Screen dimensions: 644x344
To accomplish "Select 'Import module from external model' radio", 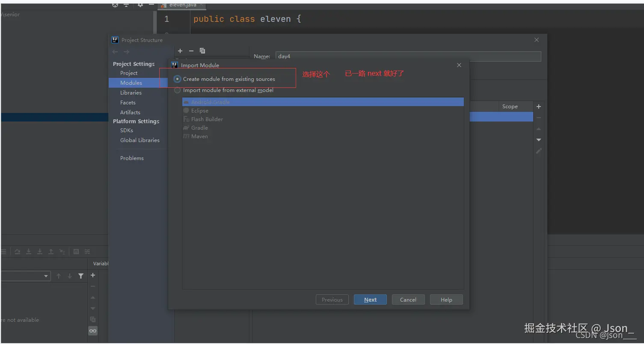I will pyautogui.click(x=177, y=90).
